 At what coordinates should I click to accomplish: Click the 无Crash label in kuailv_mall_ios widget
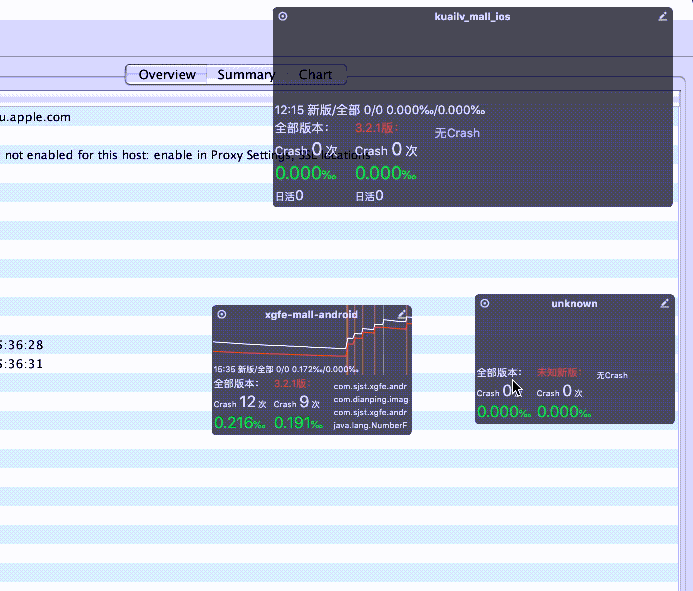457,133
